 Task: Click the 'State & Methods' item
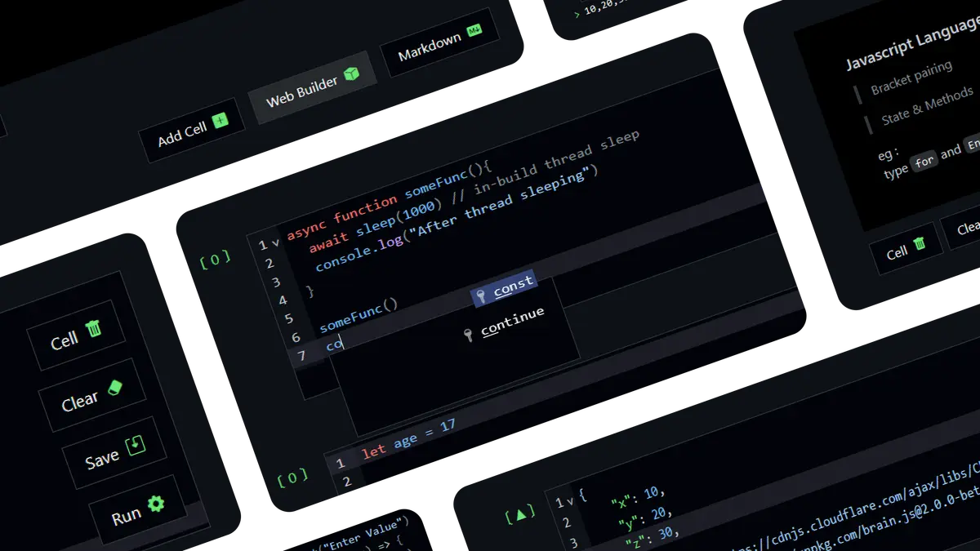coord(927,107)
